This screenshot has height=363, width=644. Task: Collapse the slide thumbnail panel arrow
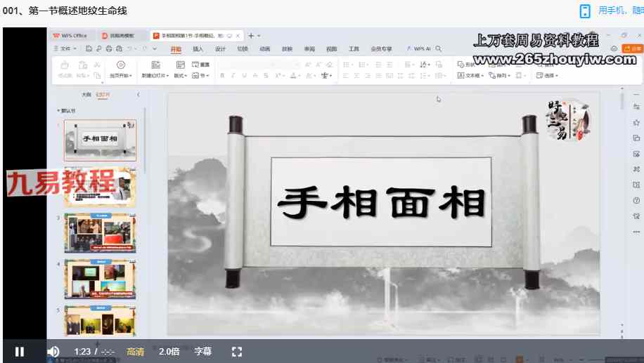coord(138,95)
